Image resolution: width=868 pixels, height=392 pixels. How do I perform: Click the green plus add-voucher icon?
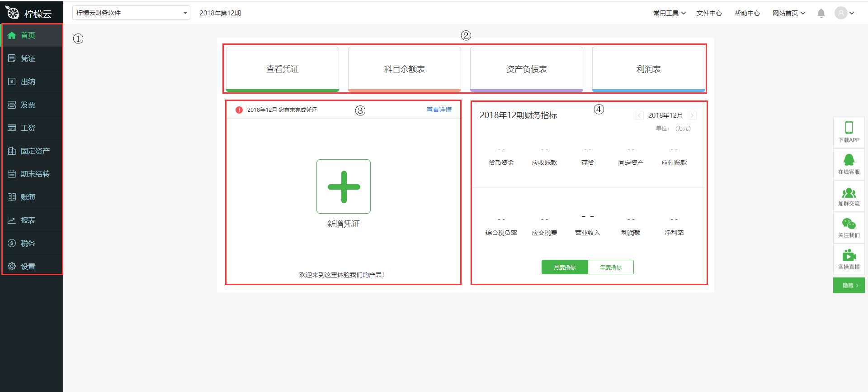[x=344, y=186]
